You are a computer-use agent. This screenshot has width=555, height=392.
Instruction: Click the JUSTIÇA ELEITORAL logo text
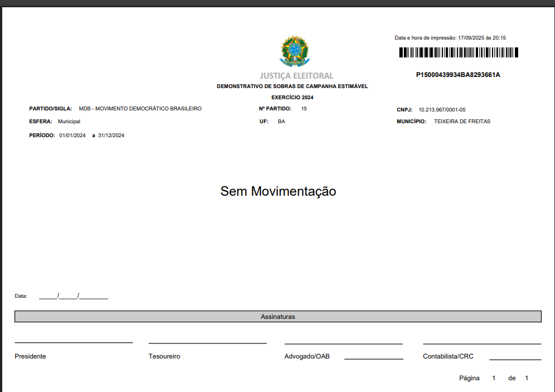click(x=296, y=76)
